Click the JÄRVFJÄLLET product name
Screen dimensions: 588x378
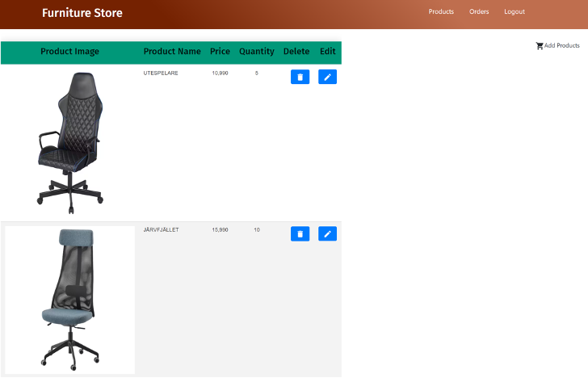(161, 230)
